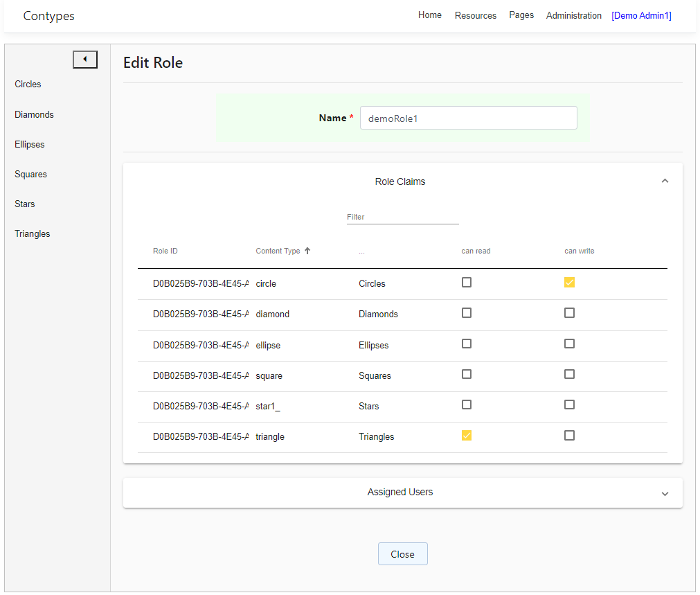This screenshot has height=595, width=700.
Task: Click the Role ID in the triangle row
Action: pos(201,436)
